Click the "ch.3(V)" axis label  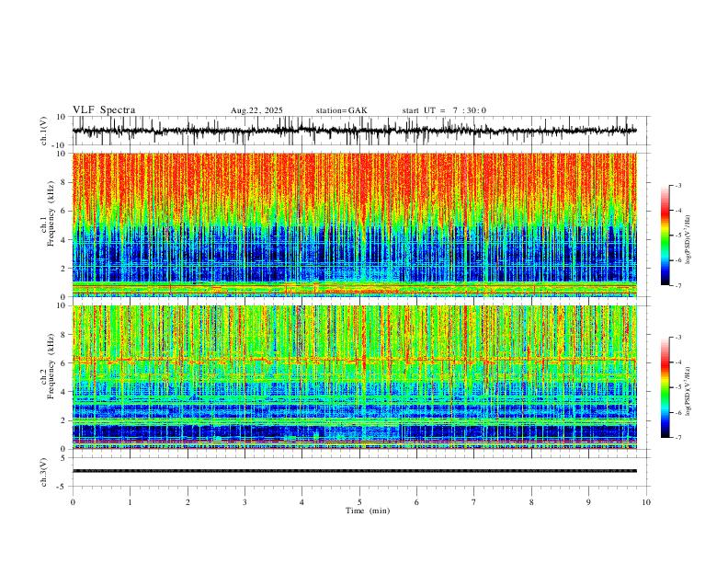(x=44, y=472)
